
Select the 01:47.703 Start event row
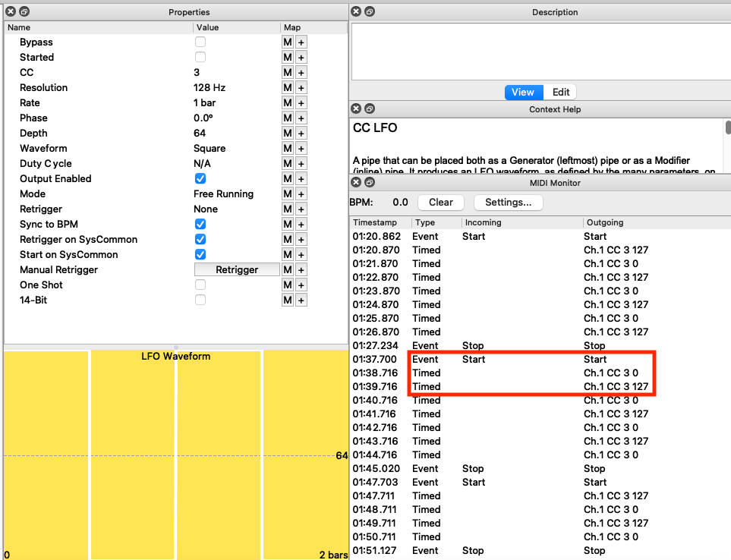[540, 482]
